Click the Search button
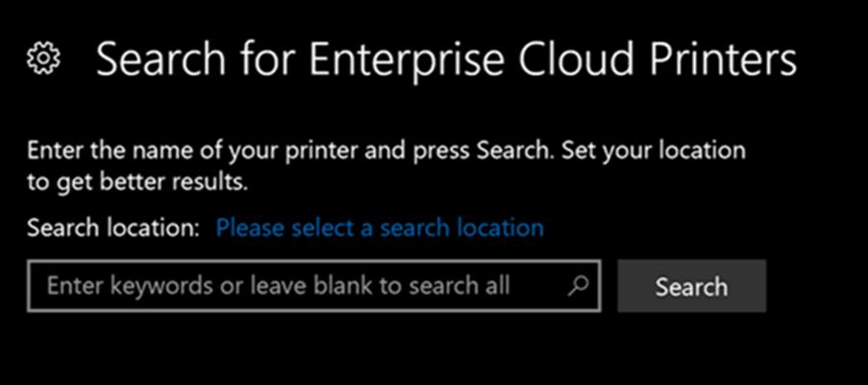 (692, 286)
